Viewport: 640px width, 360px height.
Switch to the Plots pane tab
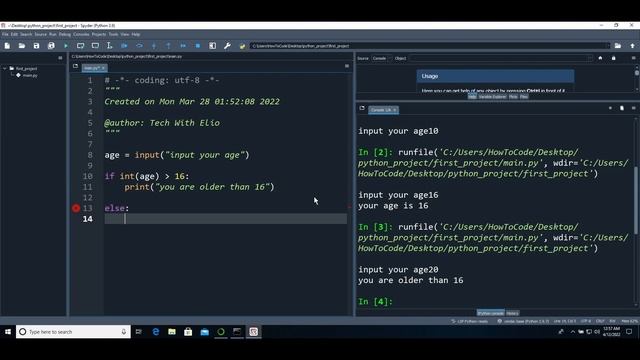pos(513,97)
